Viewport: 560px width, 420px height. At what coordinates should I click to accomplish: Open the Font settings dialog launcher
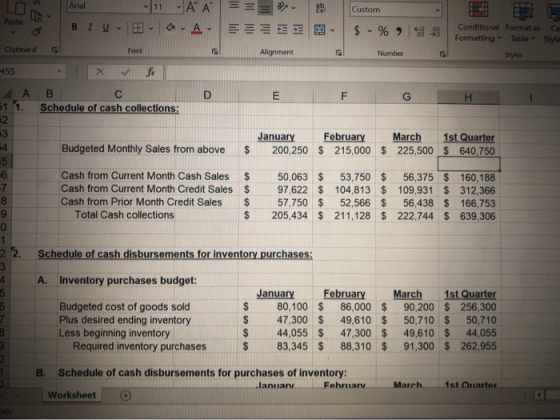click(x=215, y=51)
